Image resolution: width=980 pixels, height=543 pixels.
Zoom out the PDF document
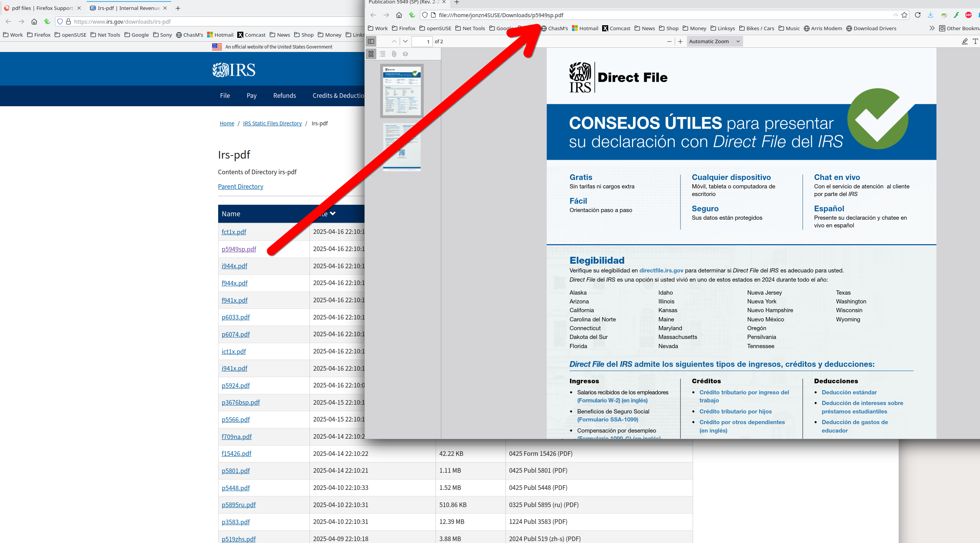[x=669, y=41]
